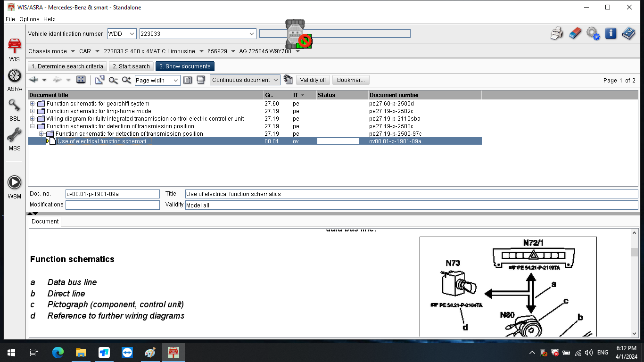Click the information icon

click(x=611, y=33)
